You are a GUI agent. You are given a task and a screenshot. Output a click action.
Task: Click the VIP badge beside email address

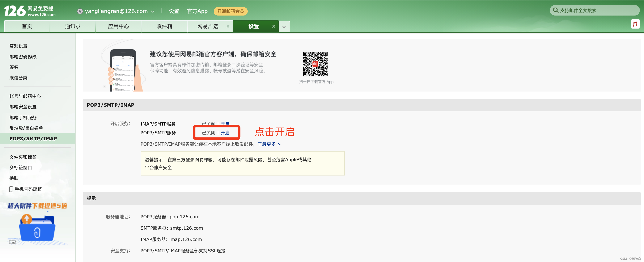pos(80,11)
